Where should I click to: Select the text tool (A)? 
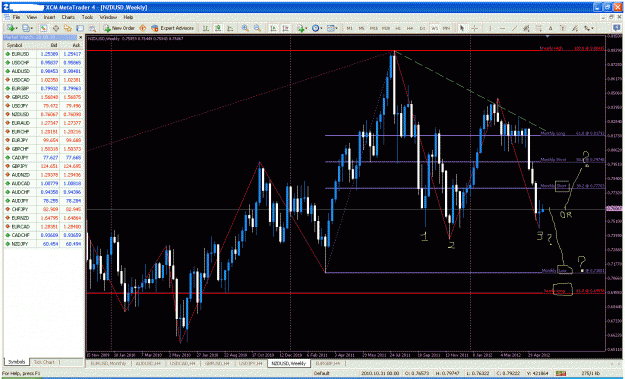(550, 28)
